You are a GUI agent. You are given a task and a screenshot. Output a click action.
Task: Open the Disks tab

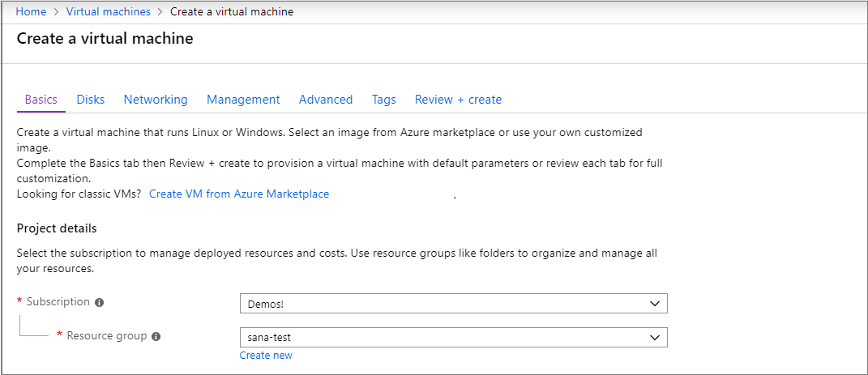tap(91, 100)
